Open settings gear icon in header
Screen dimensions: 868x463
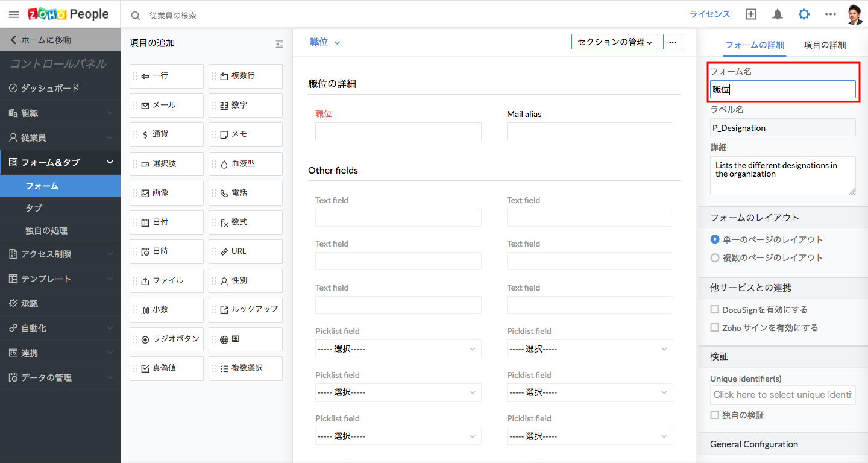(x=804, y=14)
